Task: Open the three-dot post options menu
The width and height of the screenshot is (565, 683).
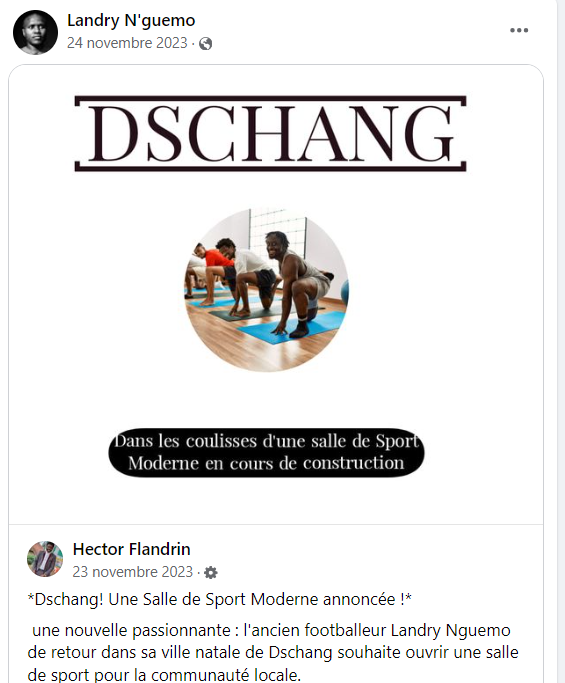Action: [x=519, y=30]
